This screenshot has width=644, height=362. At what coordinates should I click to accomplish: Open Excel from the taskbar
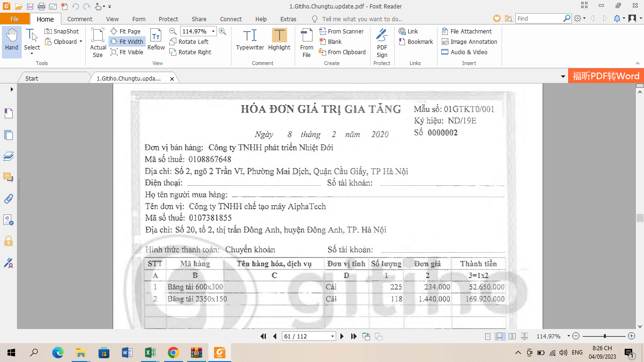point(150,352)
